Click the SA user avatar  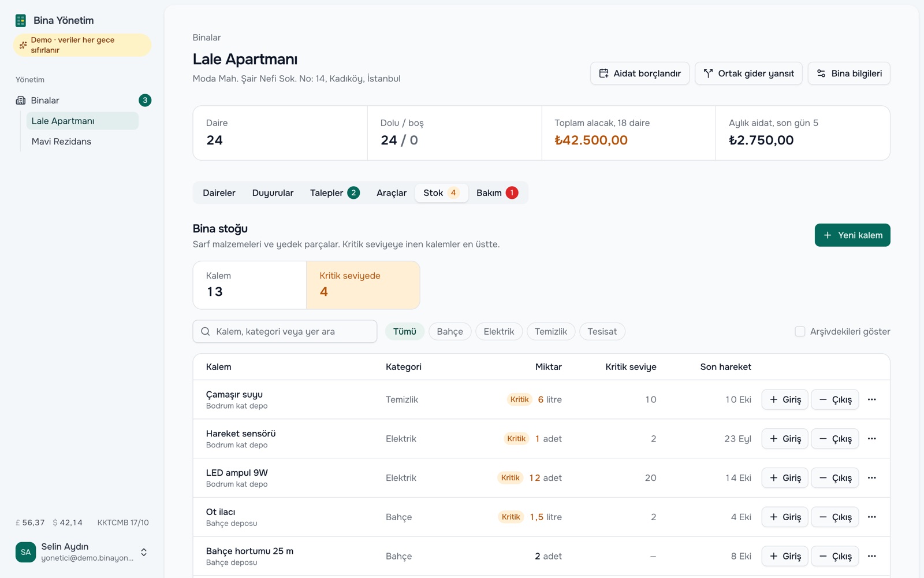(25, 552)
